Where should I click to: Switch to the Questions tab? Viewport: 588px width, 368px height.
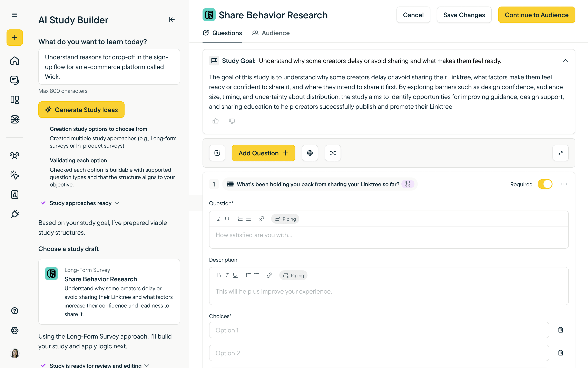(222, 33)
